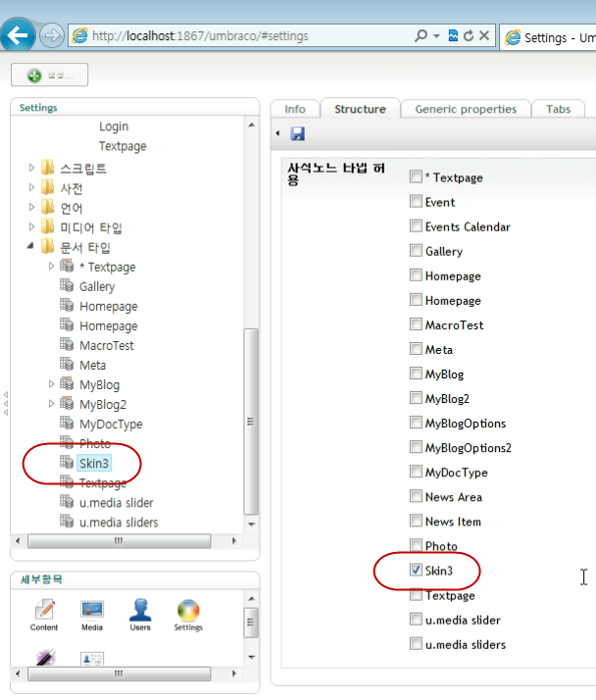Click the sections panel scroll left arrow
Viewport: 596px width, 700px height.
[18, 674]
